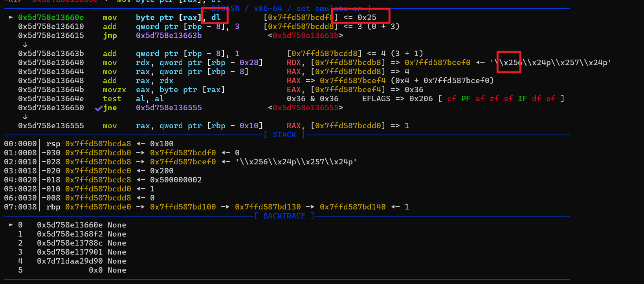This screenshot has width=644, height=284.
Task: Click the red zf flag in EFLAGS
Action: 494,99
